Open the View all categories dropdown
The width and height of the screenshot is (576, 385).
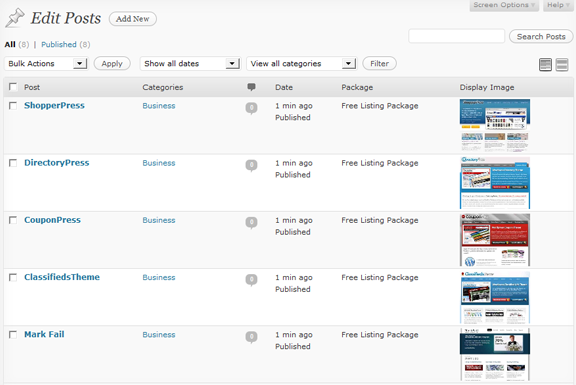point(302,64)
